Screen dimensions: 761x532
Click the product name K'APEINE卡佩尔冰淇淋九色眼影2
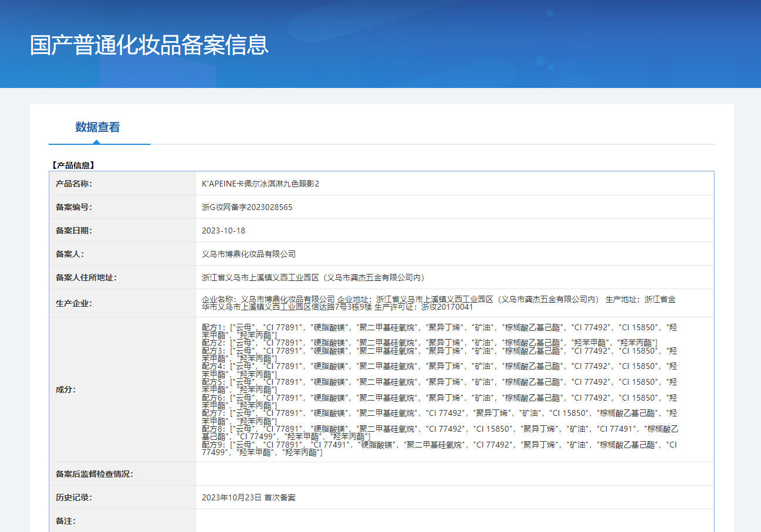point(261,184)
